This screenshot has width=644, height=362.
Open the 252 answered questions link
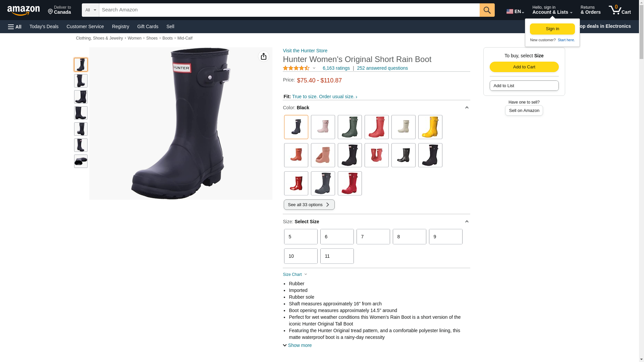382,68
